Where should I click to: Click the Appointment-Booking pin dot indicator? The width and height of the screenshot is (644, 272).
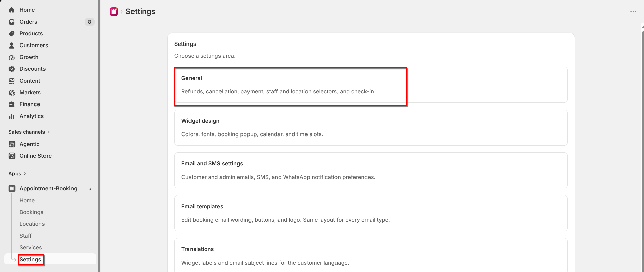90,189
